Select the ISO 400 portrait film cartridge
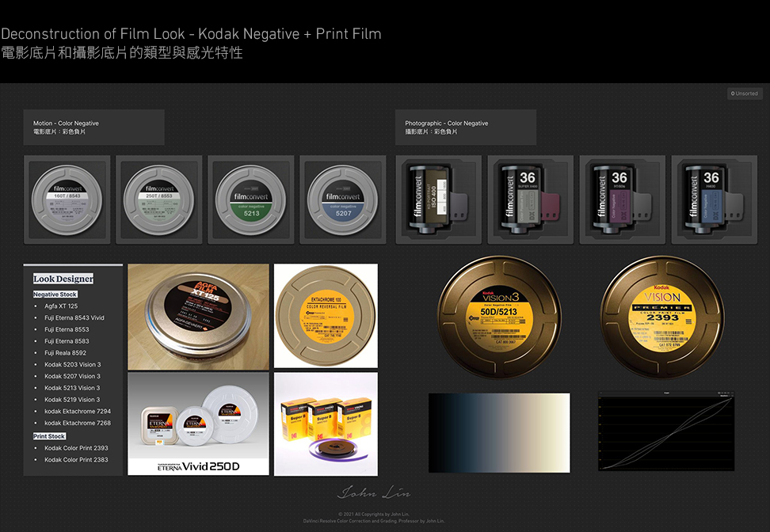This screenshot has width=770, height=532. (439, 199)
